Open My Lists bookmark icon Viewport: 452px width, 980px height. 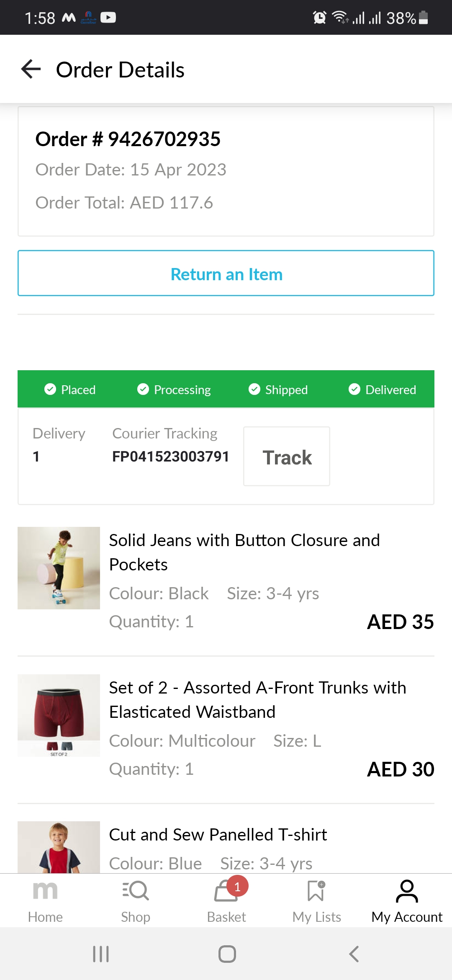pyautogui.click(x=316, y=891)
